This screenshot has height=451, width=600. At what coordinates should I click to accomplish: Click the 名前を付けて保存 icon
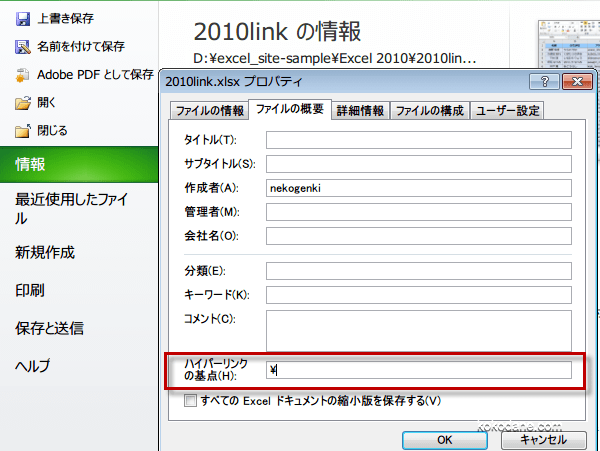point(23,47)
